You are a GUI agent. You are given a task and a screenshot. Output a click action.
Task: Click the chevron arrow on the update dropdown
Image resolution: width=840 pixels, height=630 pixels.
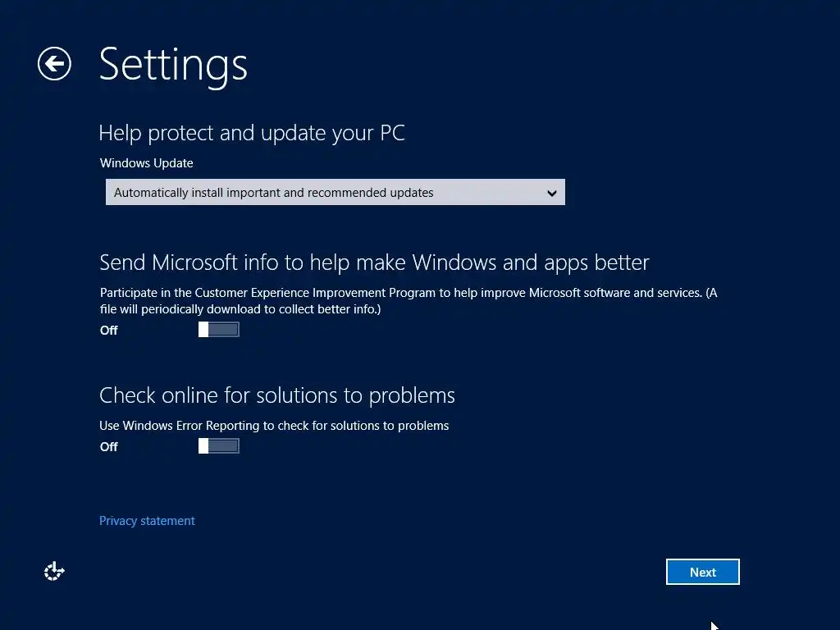552,194
